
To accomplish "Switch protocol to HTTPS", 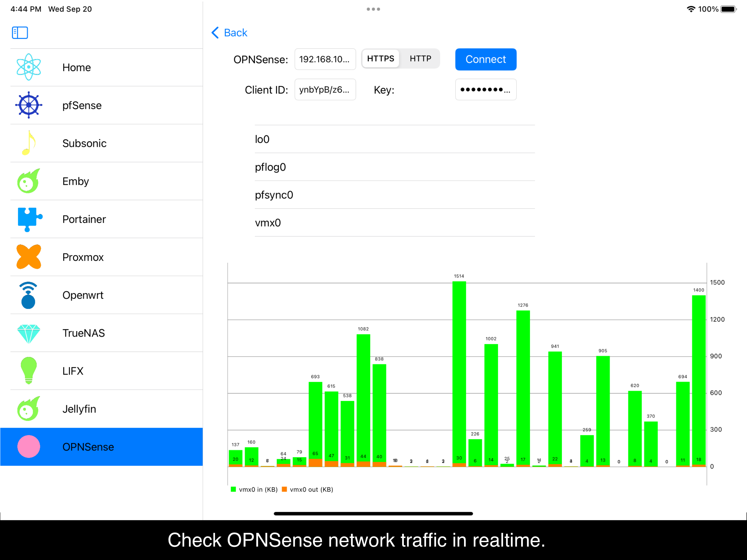I will tap(381, 59).
